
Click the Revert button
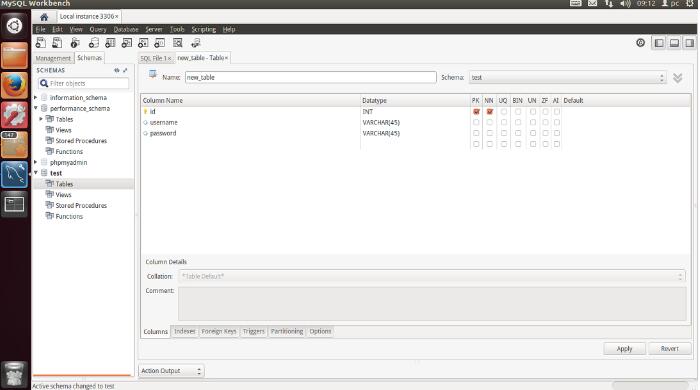click(669, 349)
